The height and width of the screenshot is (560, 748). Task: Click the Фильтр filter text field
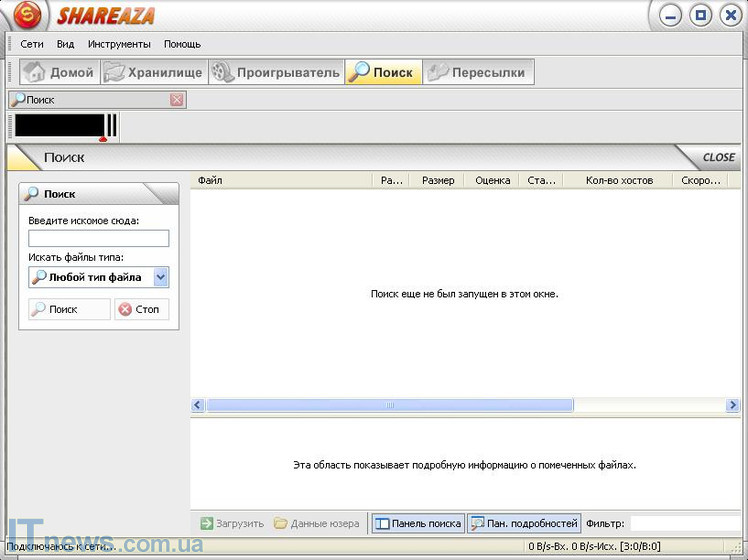click(x=687, y=523)
